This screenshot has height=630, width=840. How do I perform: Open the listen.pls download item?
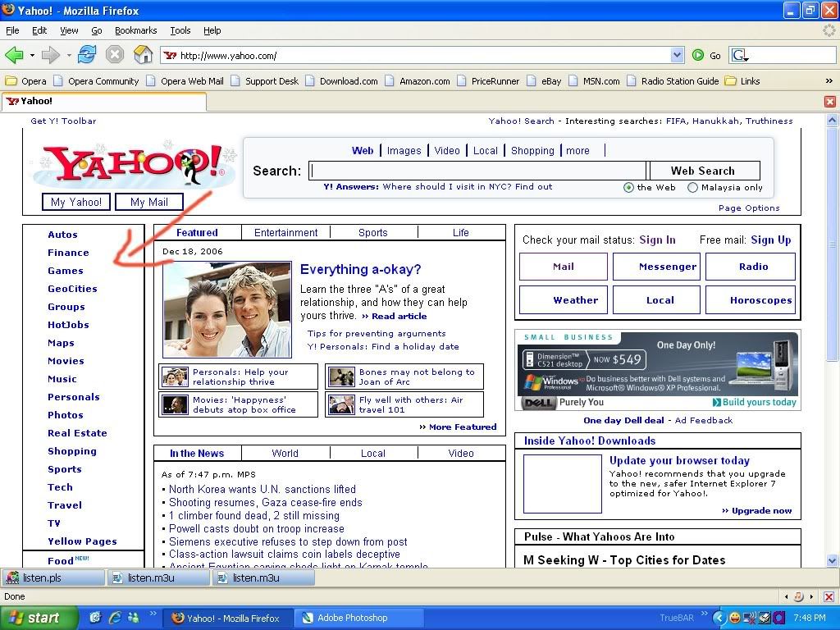53,578
